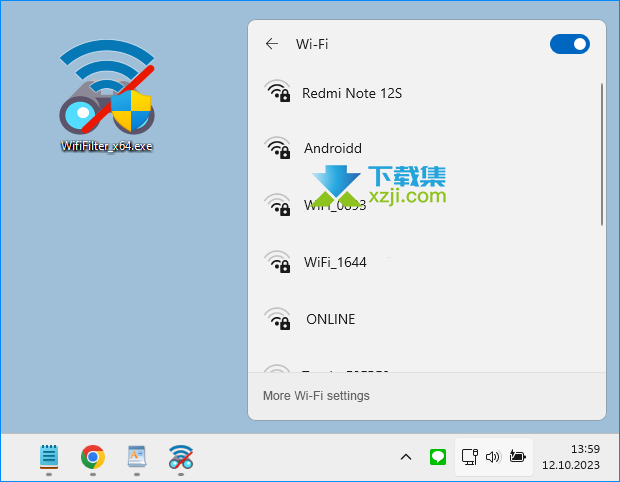Click the Wi-Fi network list scrollbar
Viewport: 620px width, 482px height.
coord(601,154)
